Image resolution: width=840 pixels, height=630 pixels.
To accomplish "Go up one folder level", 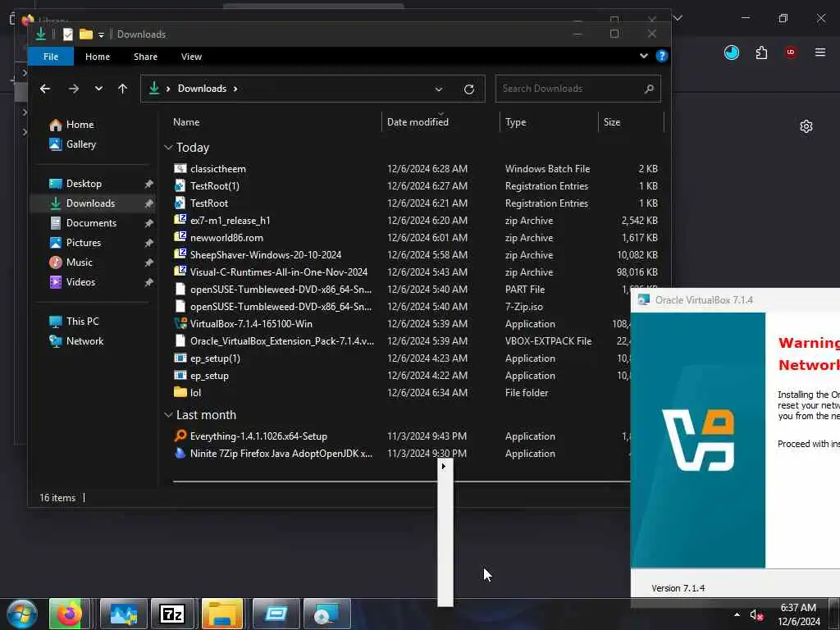I will click(x=123, y=89).
